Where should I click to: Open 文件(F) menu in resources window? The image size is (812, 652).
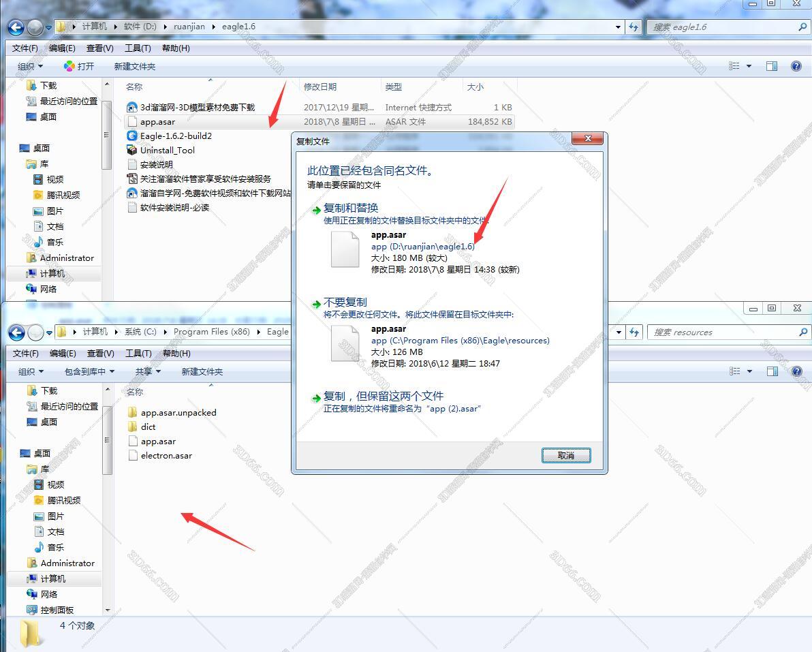pyautogui.click(x=25, y=353)
